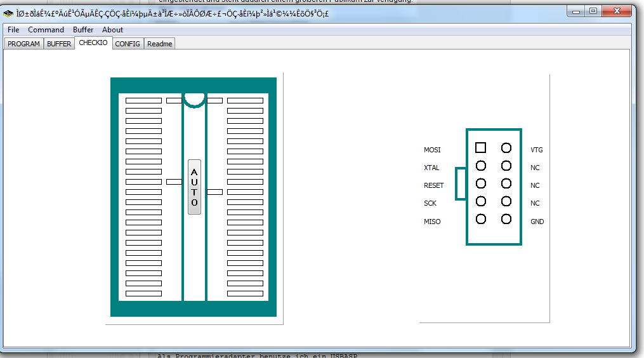Select the CHECKIO tab
644x358 pixels.
(93, 43)
